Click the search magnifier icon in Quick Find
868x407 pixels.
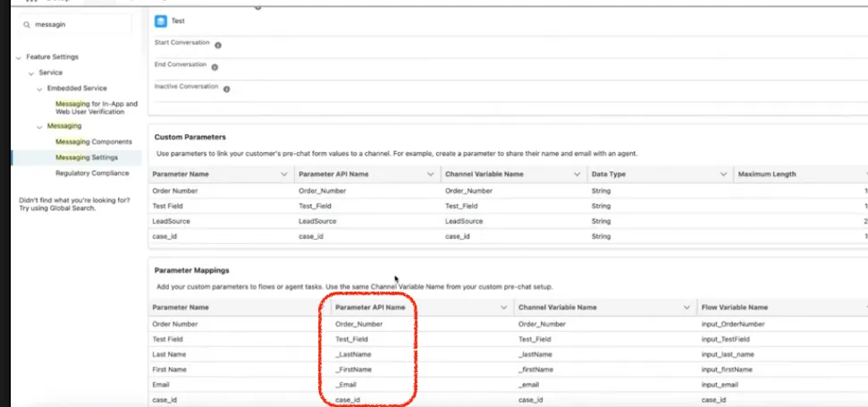pyautogui.click(x=27, y=25)
